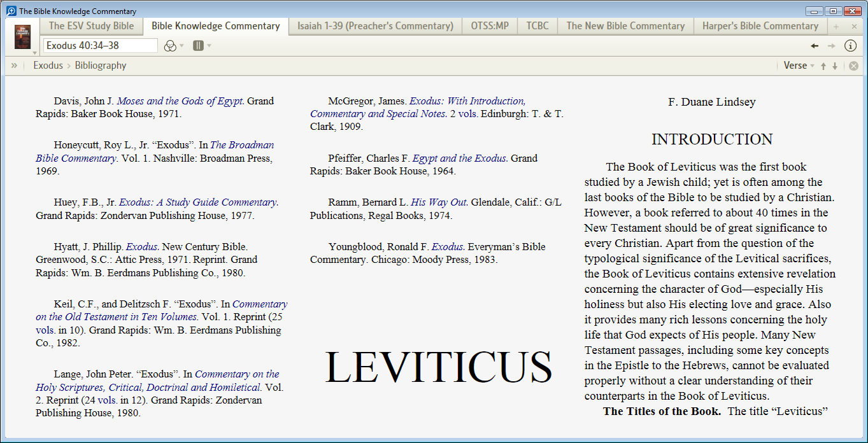Click the Exodus breadcrumb
The width and height of the screenshot is (868, 443).
(x=48, y=66)
